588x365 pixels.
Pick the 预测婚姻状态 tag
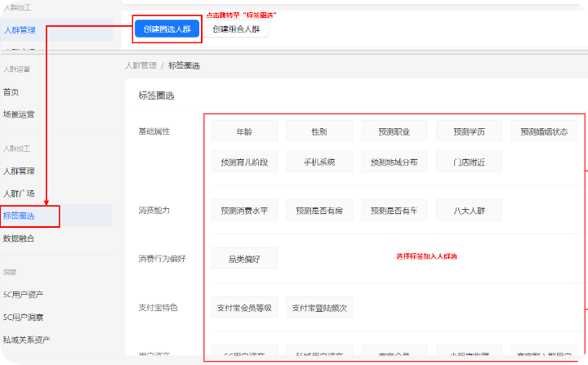pos(544,131)
